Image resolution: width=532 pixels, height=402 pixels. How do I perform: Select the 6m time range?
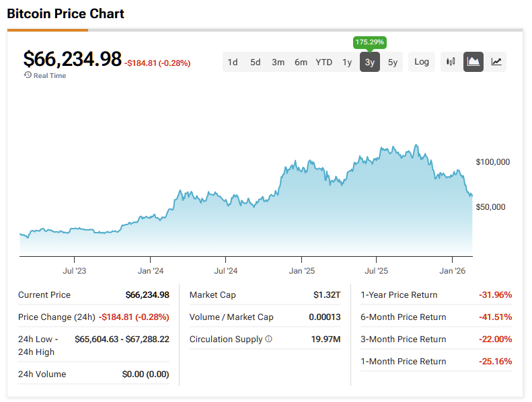(x=301, y=62)
